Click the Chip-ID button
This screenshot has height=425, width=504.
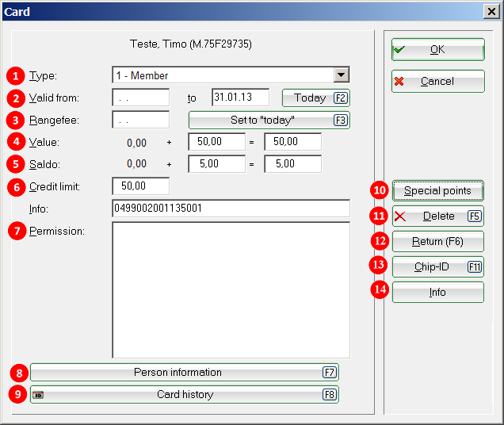437,267
